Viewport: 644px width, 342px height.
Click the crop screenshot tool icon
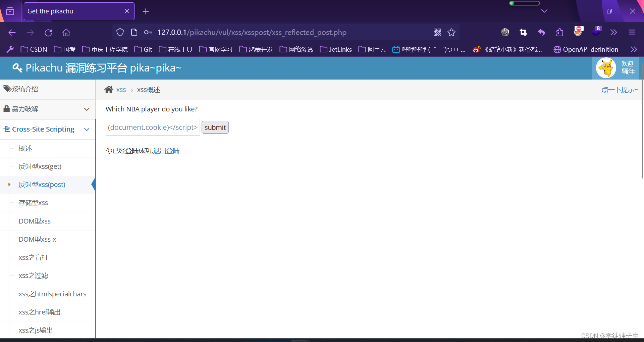pos(523,32)
